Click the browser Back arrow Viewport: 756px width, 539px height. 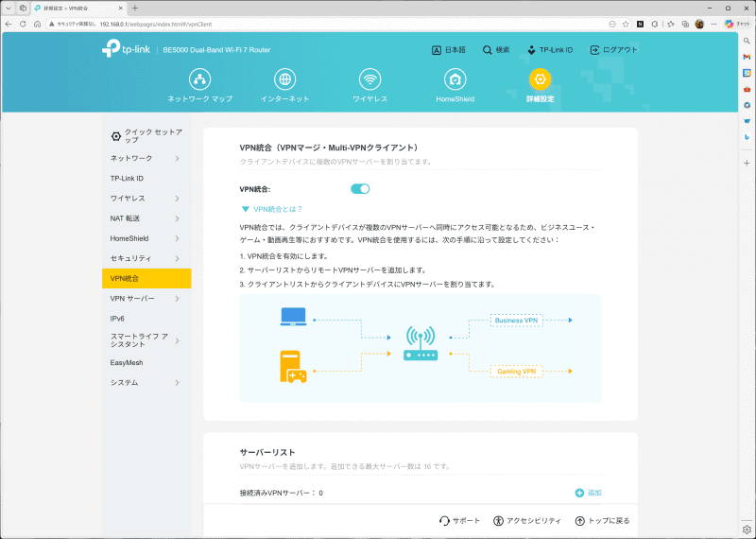(x=9, y=25)
